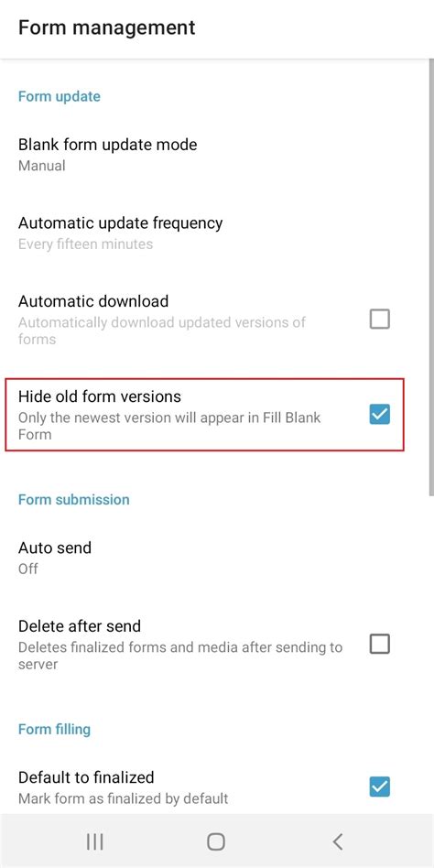Screen dimensions: 434x868
Task: Uncheck the Hide old form versions checkbox
Action: pos(380,414)
